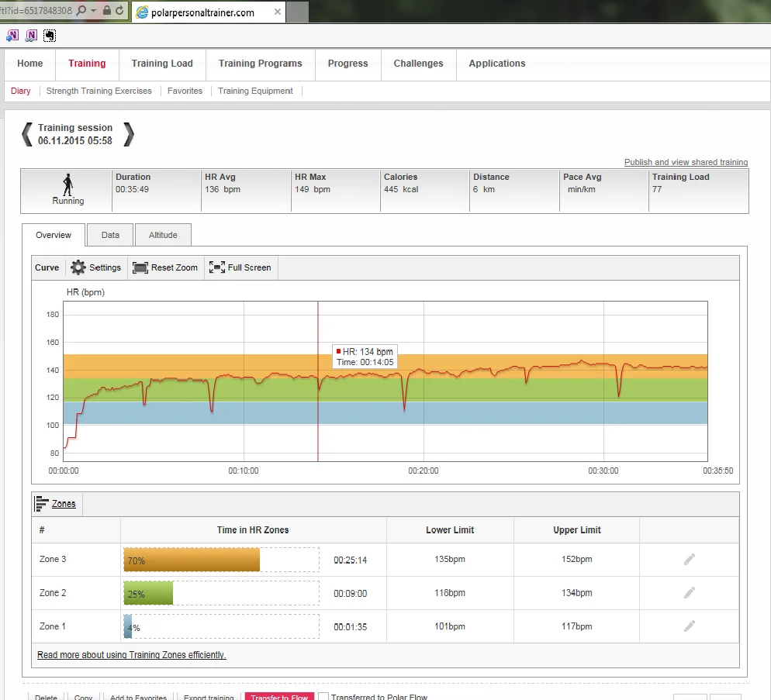The height and width of the screenshot is (700, 771).
Task: Click the Reset Zoom icon
Action: pos(140,267)
